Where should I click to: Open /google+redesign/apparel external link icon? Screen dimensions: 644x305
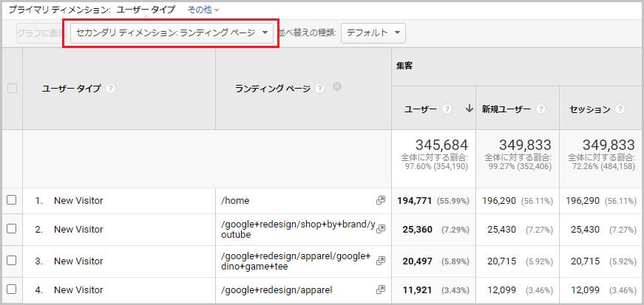coord(381,289)
